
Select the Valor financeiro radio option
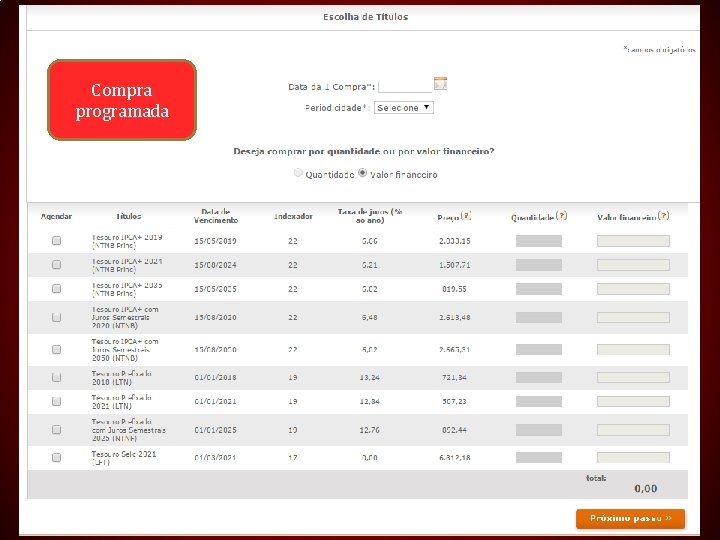point(362,173)
